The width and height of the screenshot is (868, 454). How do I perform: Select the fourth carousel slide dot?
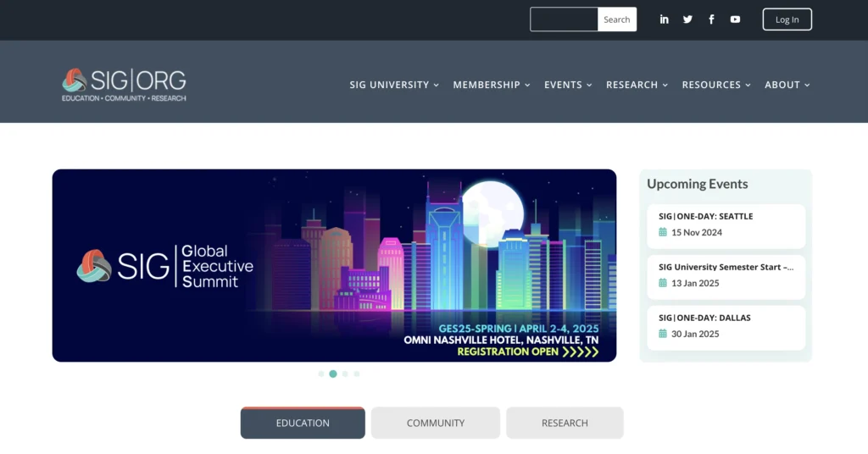(x=357, y=374)
